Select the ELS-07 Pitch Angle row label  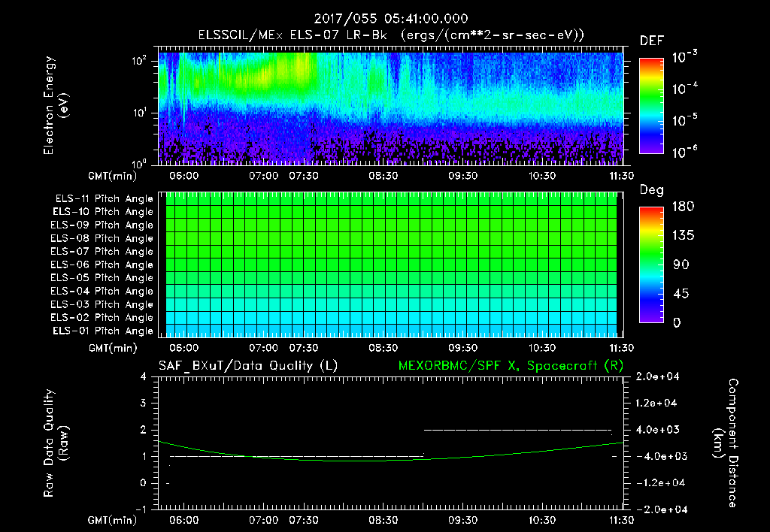[x=102, y=252]
